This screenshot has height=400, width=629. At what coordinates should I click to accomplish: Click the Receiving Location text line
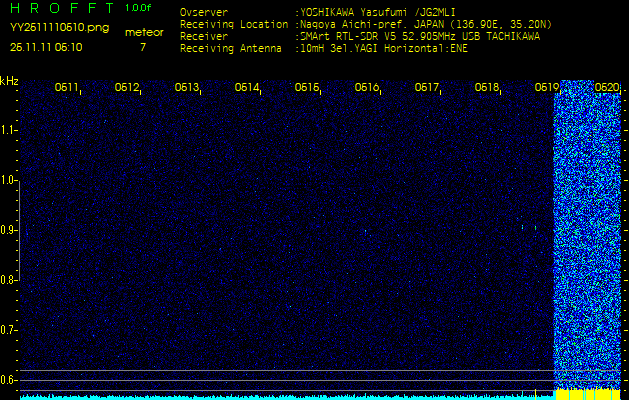pos(362,25)
